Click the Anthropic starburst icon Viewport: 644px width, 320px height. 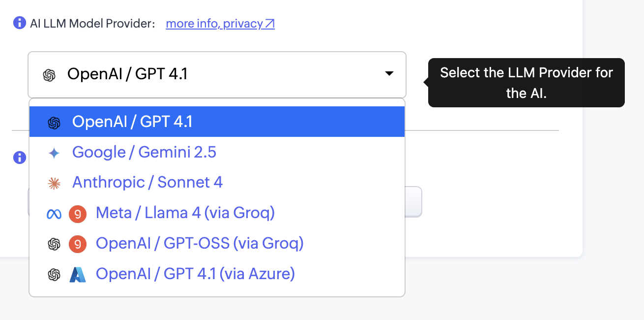point(54,184)
